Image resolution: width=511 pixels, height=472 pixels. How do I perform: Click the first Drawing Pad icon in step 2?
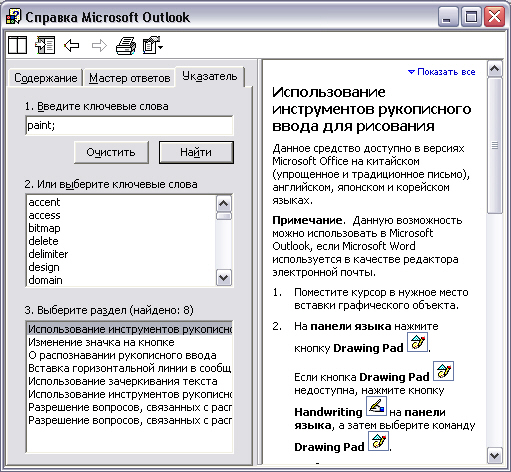pos(417,342)
